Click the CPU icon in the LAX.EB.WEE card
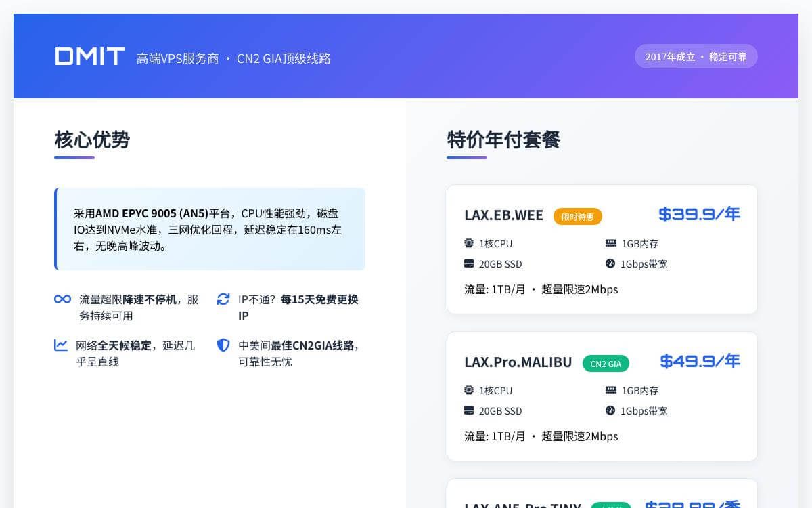This screenshot has height=508, width=812. [468, 243]
